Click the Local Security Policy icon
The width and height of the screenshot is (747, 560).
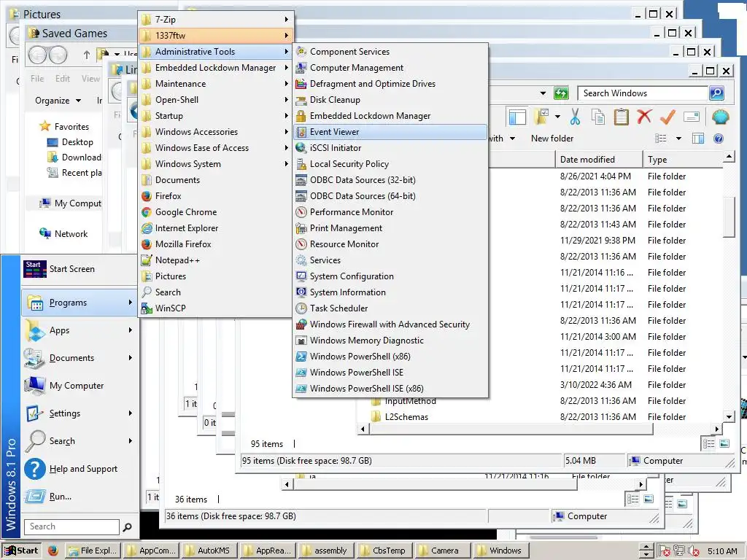301,164
